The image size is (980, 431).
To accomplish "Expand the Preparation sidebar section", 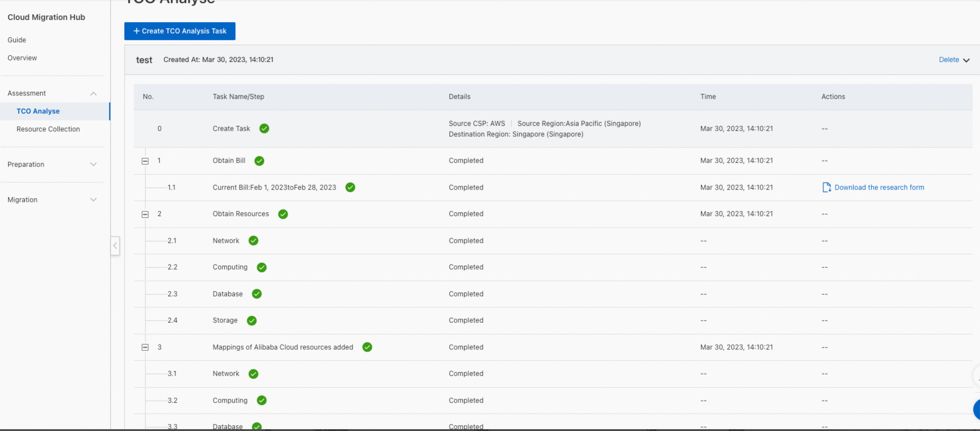I will tap(93, 165).
